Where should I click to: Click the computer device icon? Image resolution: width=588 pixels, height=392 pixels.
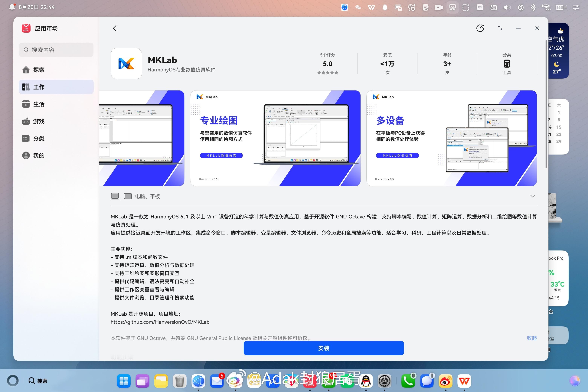click(x=115, y=196)
